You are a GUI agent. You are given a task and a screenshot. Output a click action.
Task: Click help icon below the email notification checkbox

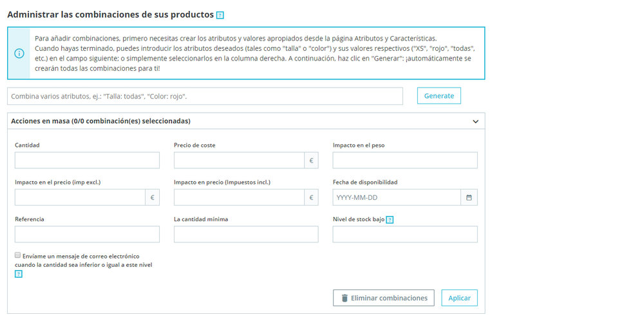pos(19,274)
